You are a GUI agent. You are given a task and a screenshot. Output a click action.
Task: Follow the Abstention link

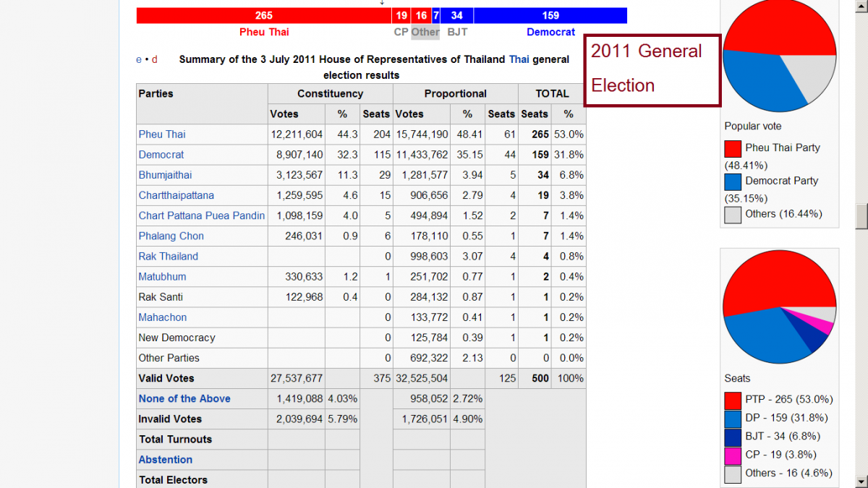tap(166, 460)
